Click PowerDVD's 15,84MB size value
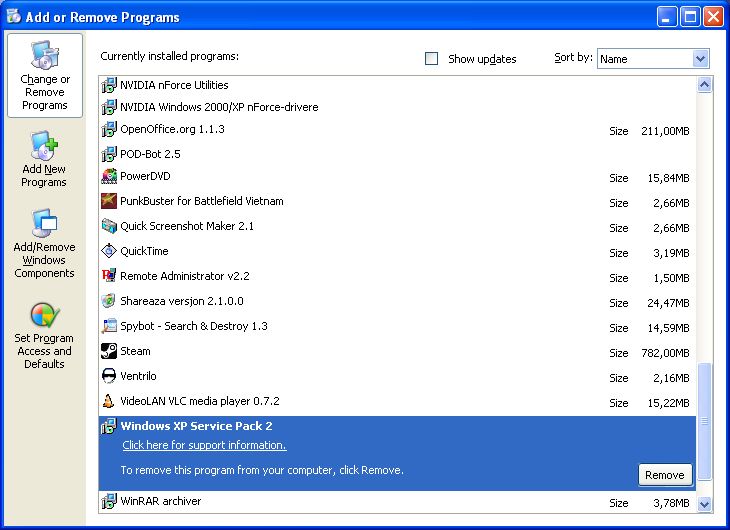730x530 pixels. 669,178
